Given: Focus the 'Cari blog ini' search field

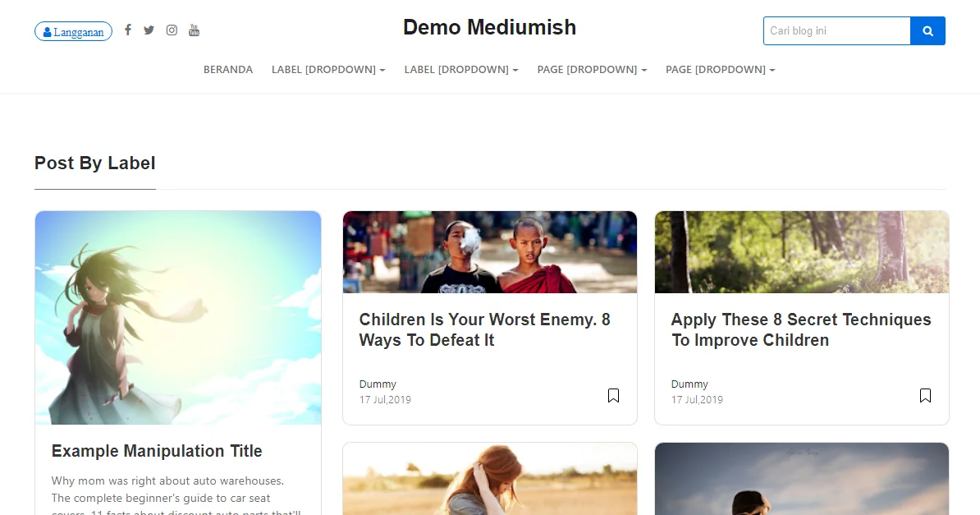Looking at the screenshot, I should coord(837,30).
